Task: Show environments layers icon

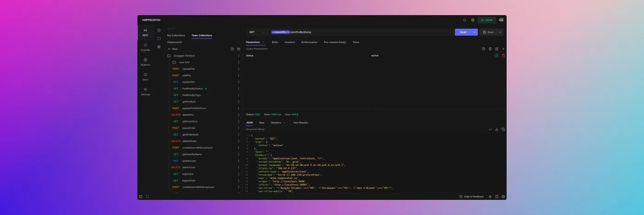Action: [159, 46]
